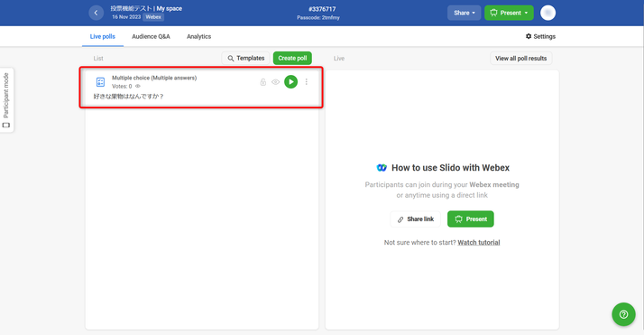Click the Webex badge in header
The height and width of the screenshot is (335, 644).
(x=153, y=17)
